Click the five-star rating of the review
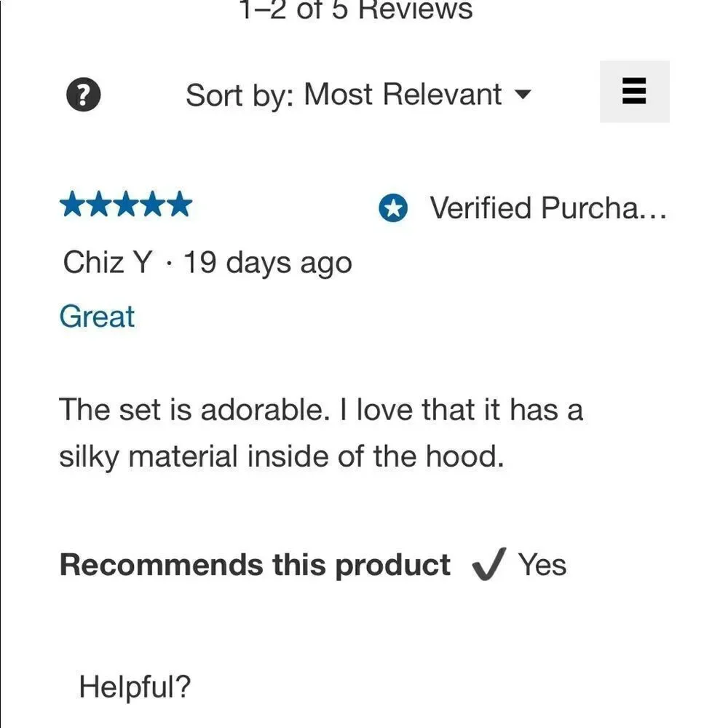728x728 pixels. pos(126,205)
